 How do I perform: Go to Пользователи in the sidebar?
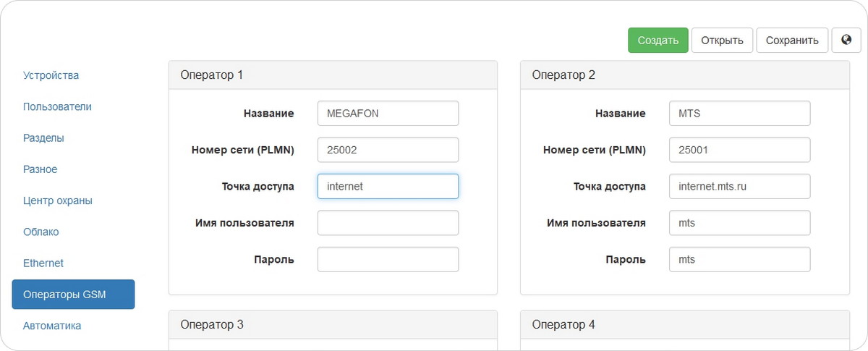tap(57, 106)
